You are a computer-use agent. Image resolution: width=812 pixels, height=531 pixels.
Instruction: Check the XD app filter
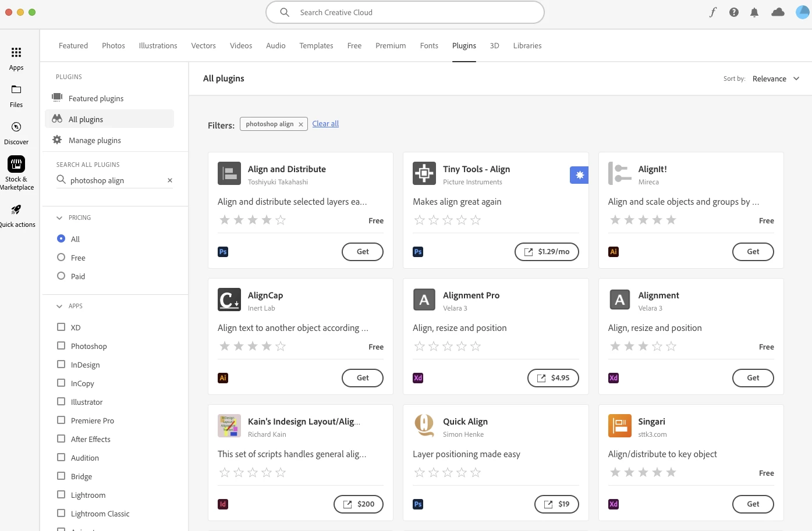[61, 327]
